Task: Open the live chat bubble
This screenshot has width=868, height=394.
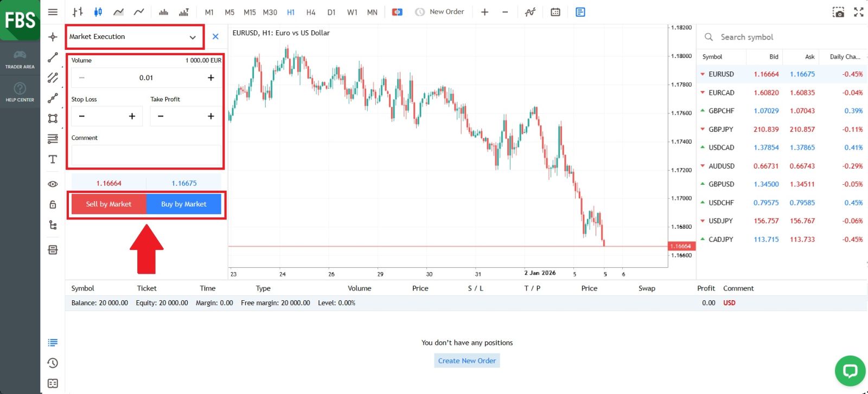Action: (850, 371)
